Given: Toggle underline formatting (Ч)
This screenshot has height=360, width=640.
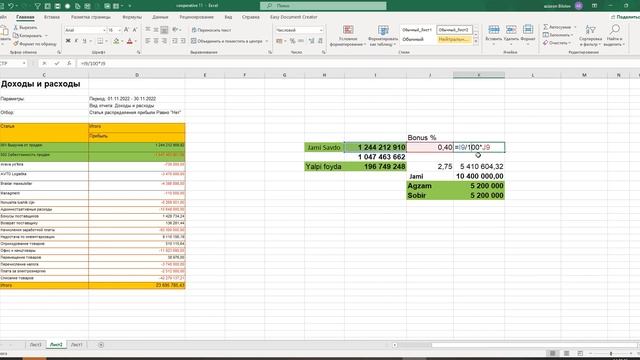Looking at the screenshot, I should click(x=84, y=41).
